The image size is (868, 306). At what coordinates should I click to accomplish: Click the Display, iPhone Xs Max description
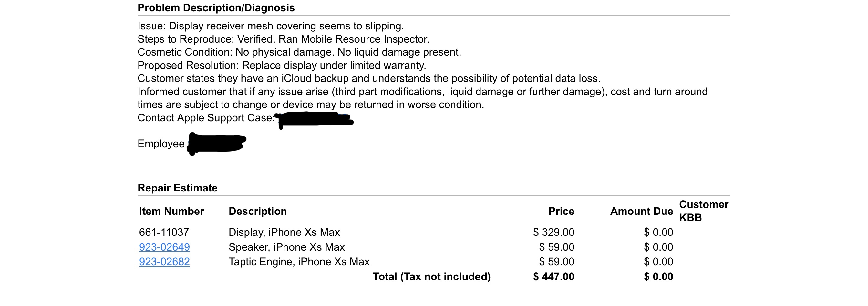(x=284, y=232)
